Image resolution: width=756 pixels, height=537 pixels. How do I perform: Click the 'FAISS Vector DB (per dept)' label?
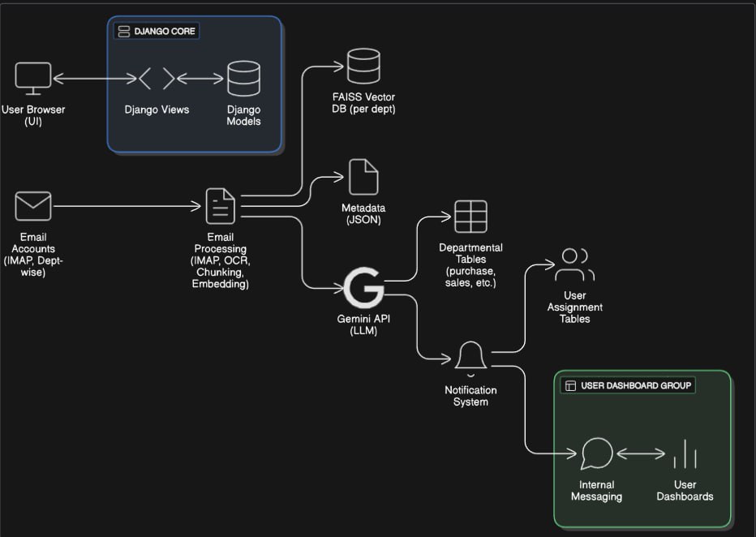pyautogui.click(x=363, y=103)
